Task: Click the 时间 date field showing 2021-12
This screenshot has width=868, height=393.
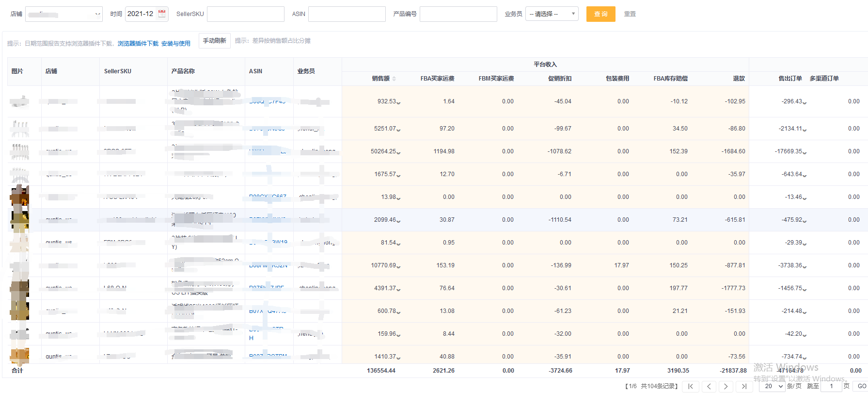Action: click(x=146, y=14)
